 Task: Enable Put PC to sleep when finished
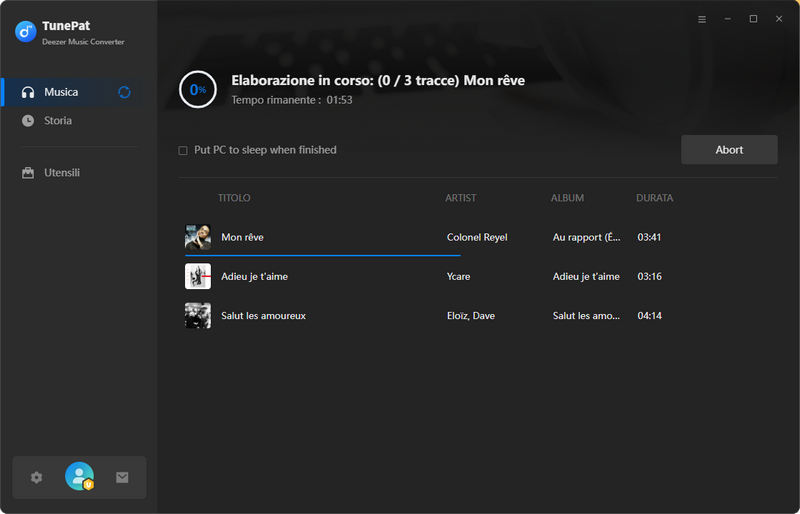click(183, 151)
